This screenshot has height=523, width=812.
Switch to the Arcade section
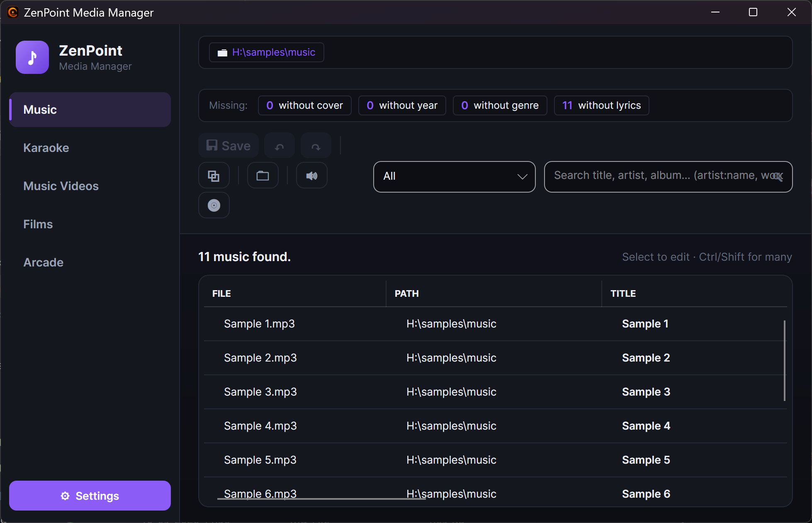click(x=90, y=262)
